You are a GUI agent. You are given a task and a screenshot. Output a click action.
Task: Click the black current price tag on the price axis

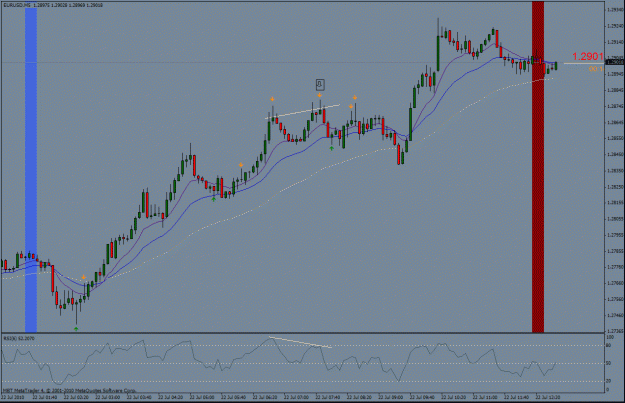pos(615,62)
